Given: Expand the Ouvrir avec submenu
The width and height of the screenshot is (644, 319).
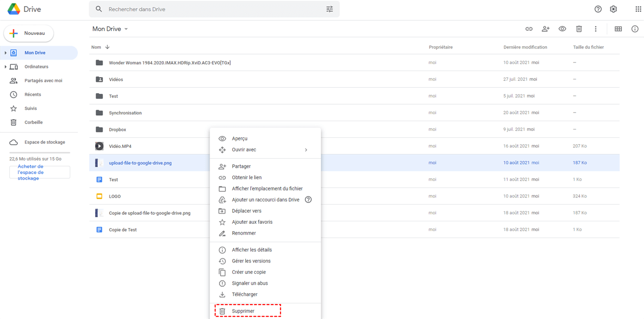Looking at the screenshot, I should pos(306,150).
